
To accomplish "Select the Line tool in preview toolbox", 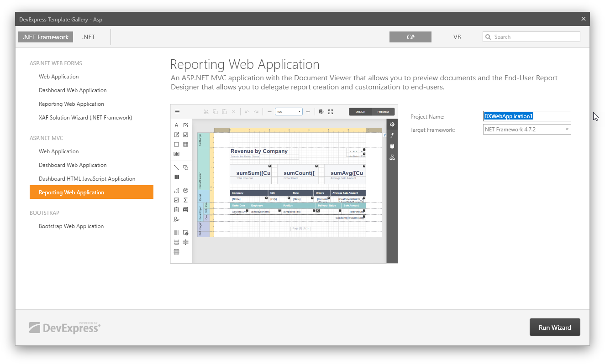I will coord(176,167).
